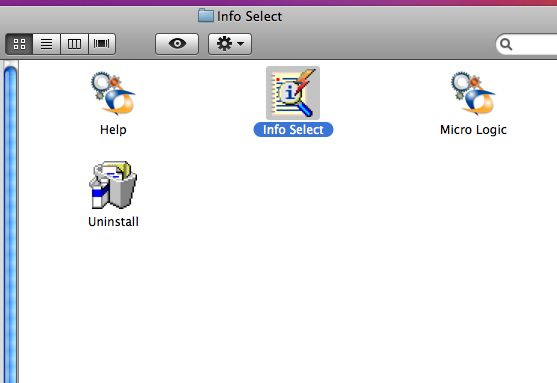Switch to list view mode
The image size is (557, 383).
pyautogui.click(x=47, y=44)
